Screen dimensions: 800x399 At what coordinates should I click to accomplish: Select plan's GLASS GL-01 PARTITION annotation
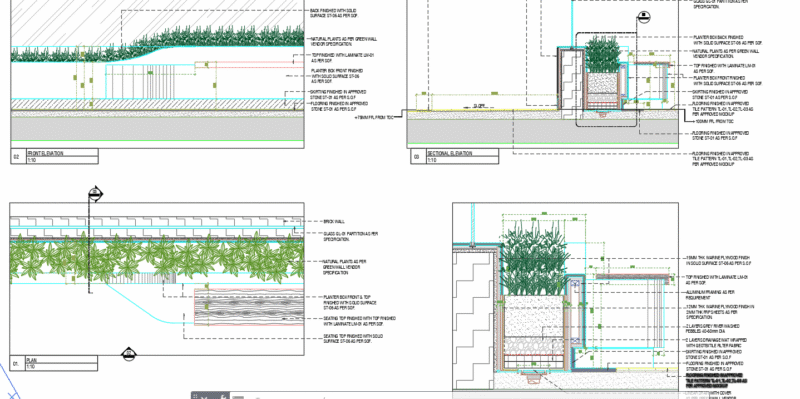coord(351,236)
